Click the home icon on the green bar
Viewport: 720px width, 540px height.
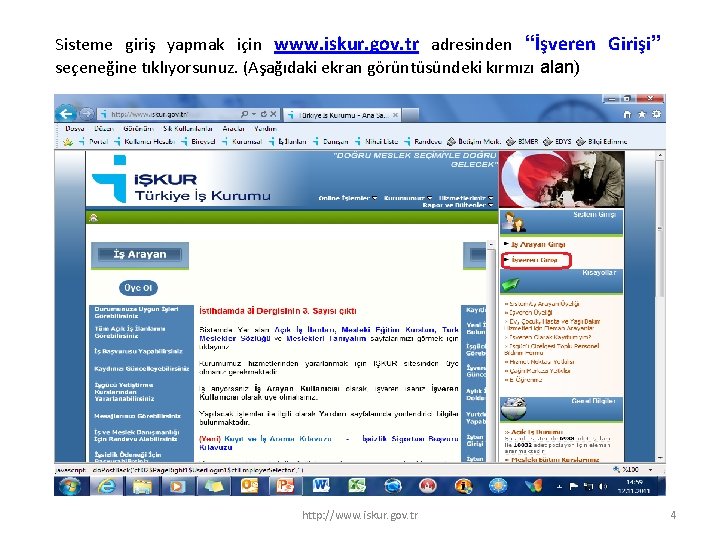tap(94, 218)
